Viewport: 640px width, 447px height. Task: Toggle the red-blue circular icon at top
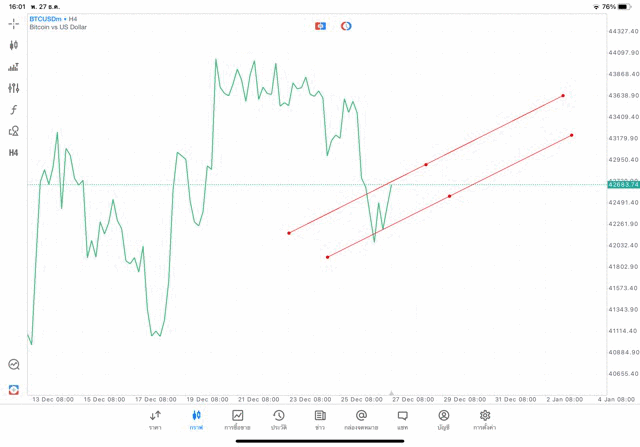(x=346, y=26)
